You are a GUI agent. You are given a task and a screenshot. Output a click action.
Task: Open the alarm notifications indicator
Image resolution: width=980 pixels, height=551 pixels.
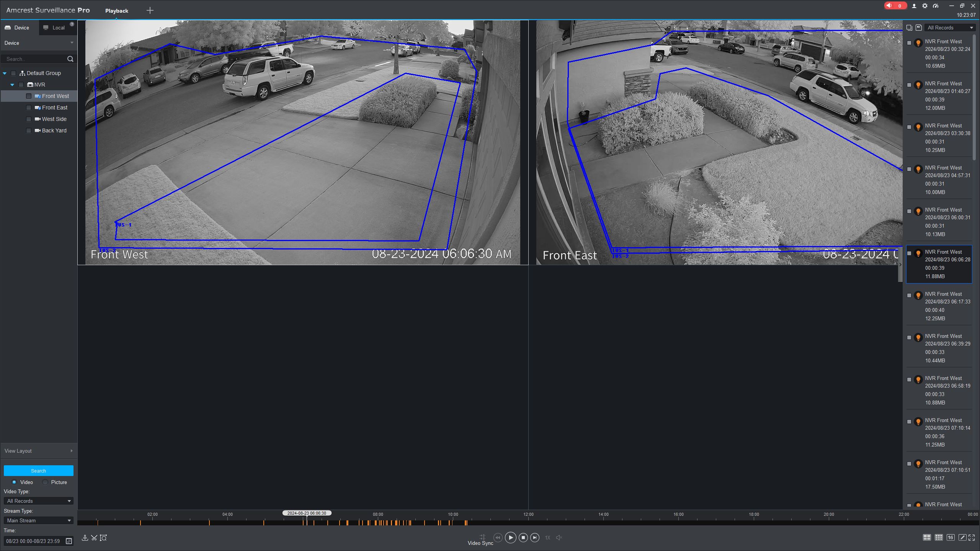(x=895, y=6)
